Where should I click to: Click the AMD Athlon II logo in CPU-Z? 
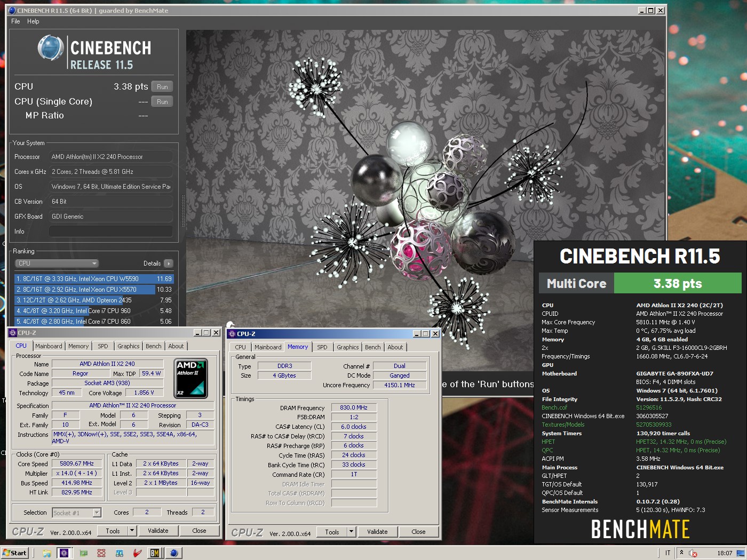[191, 378]
